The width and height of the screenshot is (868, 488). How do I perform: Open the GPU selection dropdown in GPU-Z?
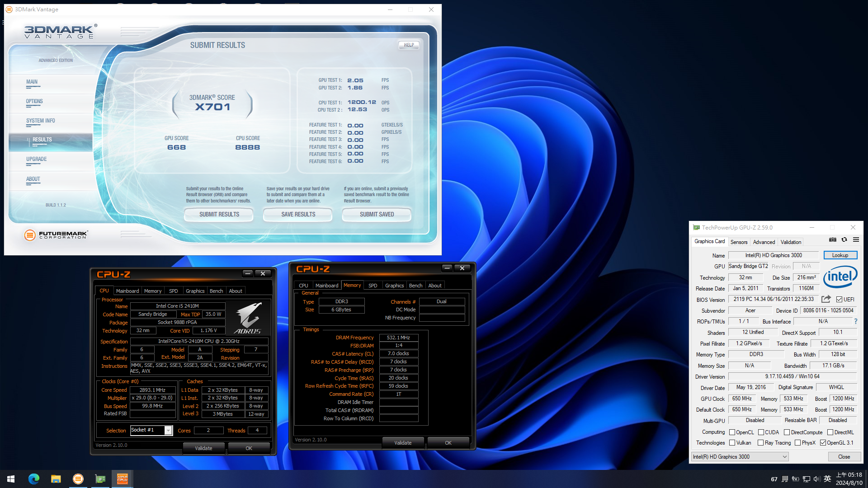point(740,457)
